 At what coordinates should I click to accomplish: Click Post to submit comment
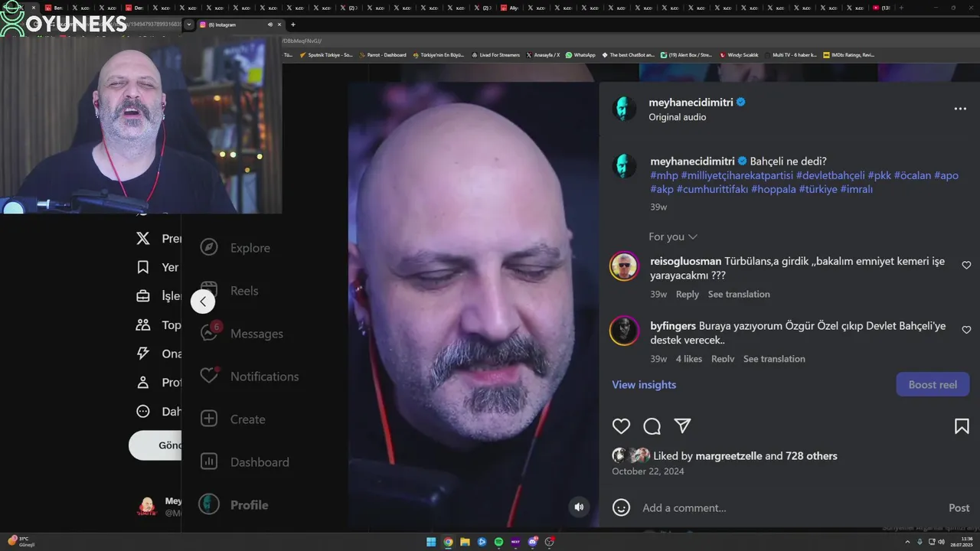(959, 507)
